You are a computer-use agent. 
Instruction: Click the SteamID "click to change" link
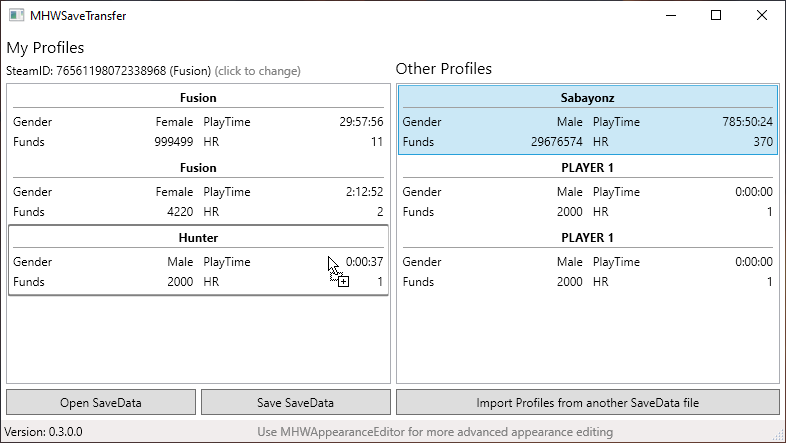click(x=258, y=71)
